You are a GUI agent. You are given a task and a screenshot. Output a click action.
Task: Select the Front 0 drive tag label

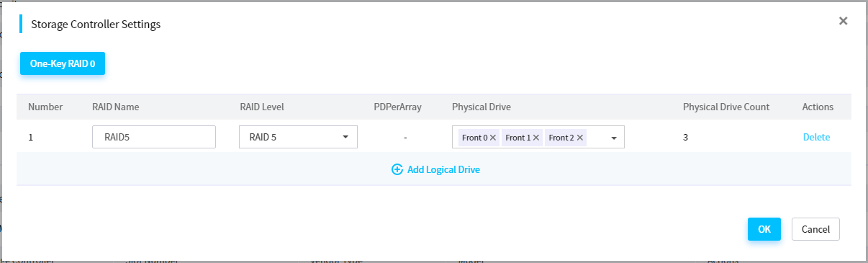click(475, 138)
